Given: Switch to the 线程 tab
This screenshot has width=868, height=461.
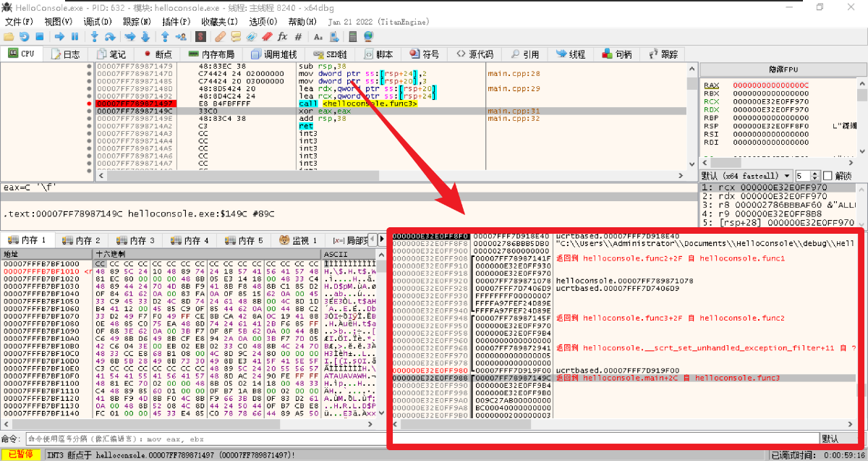Looking at the screenshot, I should 571,54.
